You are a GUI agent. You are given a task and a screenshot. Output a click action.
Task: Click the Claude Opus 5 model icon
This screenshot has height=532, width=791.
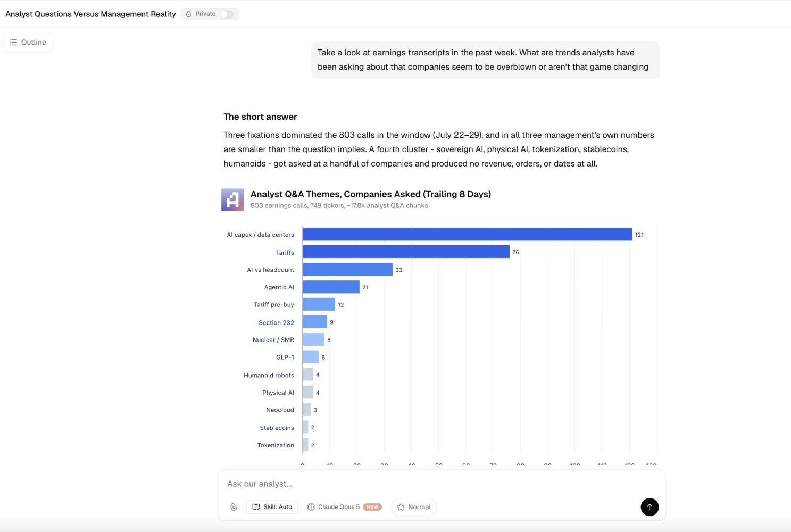[311, 507]
